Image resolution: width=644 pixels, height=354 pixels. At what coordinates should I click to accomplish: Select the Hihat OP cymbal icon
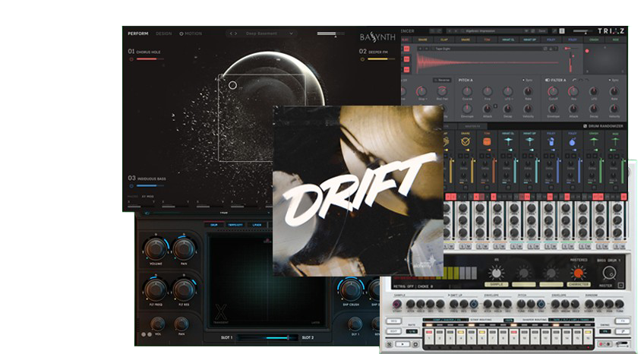[529, 141]
